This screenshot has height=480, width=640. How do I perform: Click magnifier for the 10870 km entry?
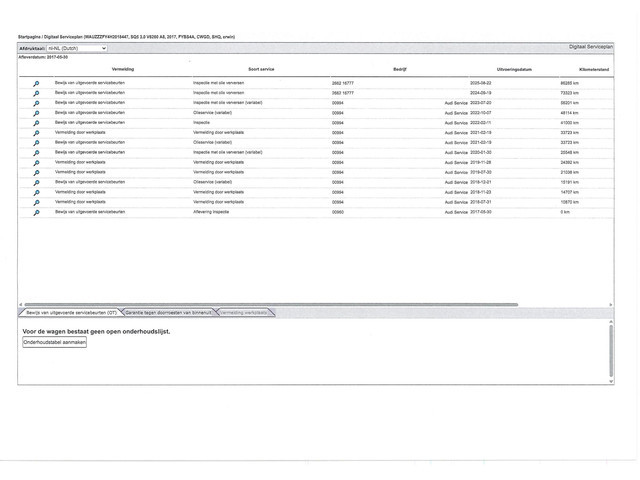(x=36, y=202)
